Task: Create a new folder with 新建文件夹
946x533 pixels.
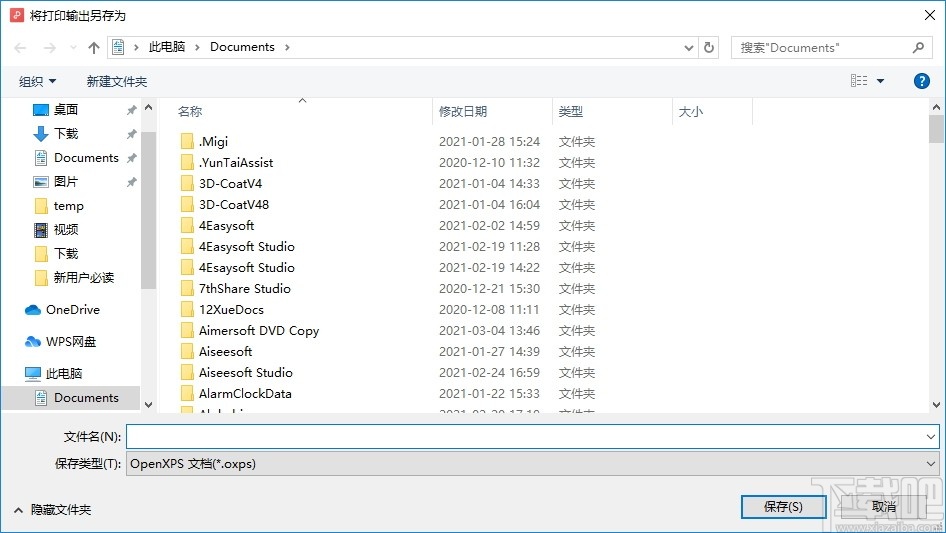Action: [116, 81]
